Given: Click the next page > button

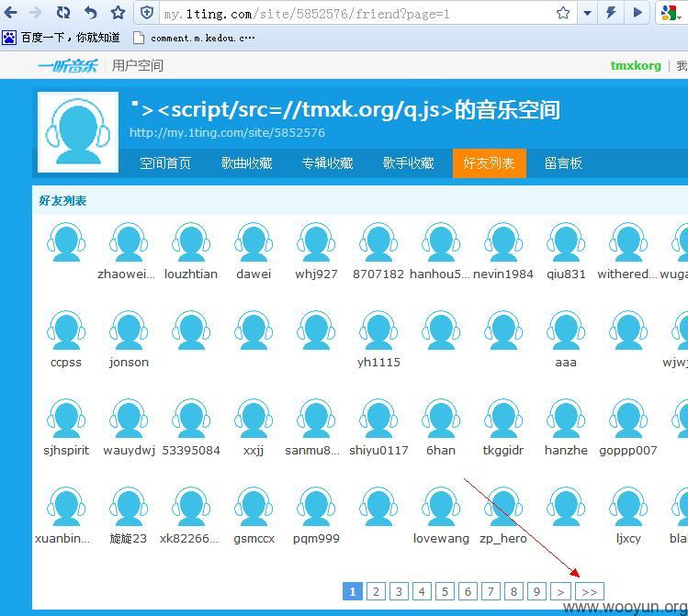Looking at the screenshot, I should coord(560,592).
